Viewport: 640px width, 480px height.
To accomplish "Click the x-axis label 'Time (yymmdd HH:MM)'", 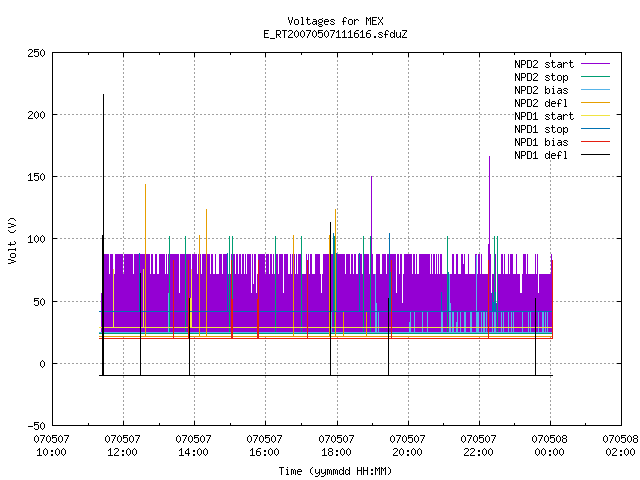I will (x=335, y=471).
